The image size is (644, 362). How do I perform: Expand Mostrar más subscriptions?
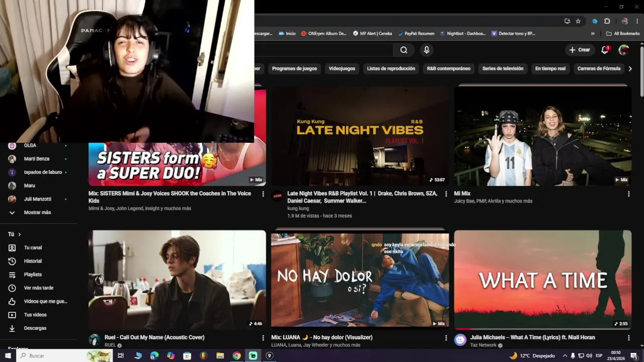click(x=38, y=212)
